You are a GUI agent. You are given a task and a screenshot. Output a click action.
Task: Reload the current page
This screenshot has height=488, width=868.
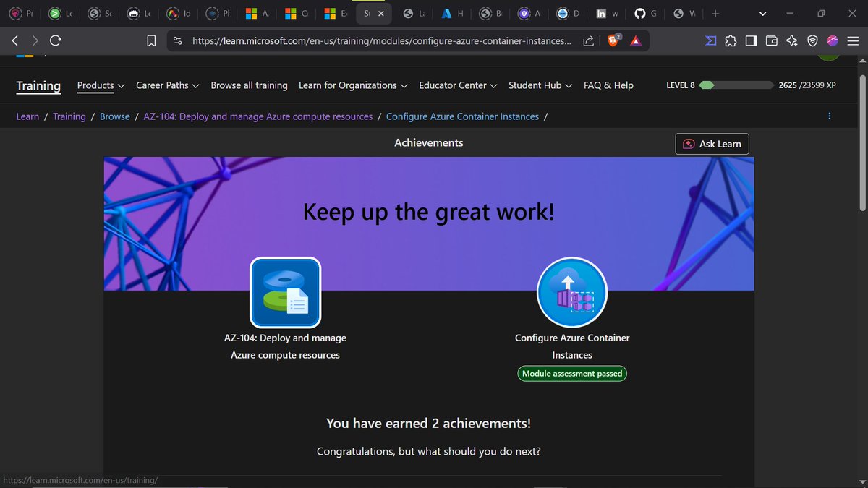56,41
